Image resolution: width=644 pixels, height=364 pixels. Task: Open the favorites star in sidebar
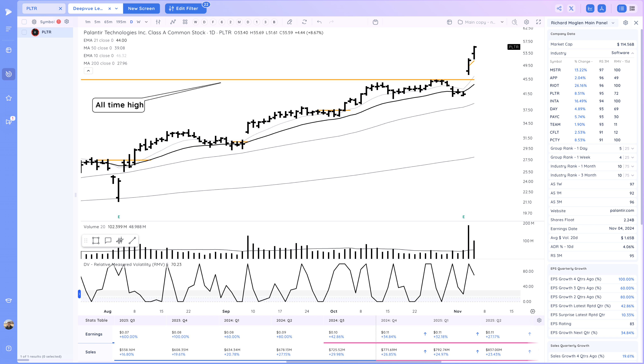coord(9,98)
